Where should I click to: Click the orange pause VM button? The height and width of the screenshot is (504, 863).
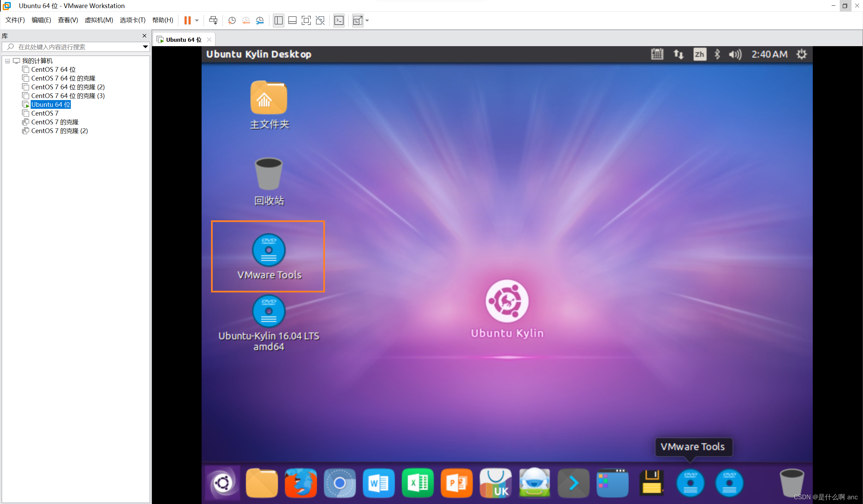[x=187, y=20]
